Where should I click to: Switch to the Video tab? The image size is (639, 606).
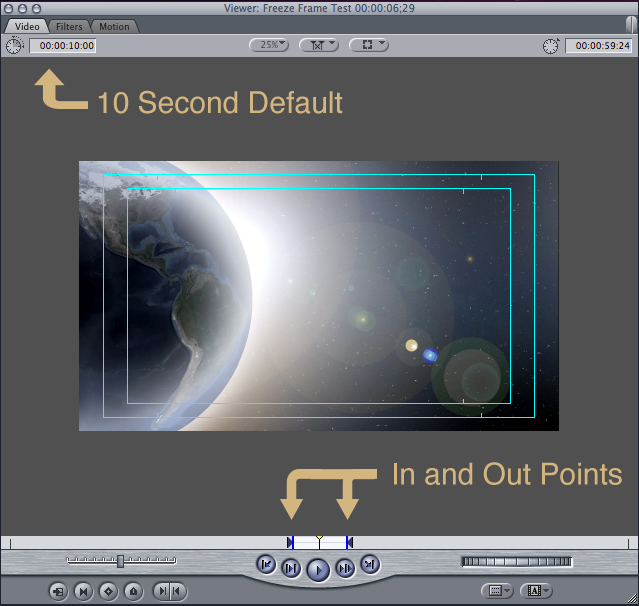tap(27, 26)
